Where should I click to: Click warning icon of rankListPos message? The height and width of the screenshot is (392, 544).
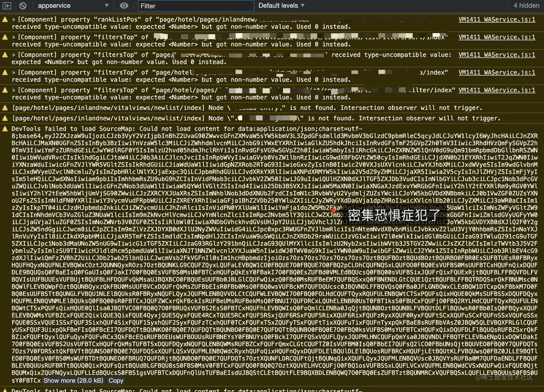(5, 19)
